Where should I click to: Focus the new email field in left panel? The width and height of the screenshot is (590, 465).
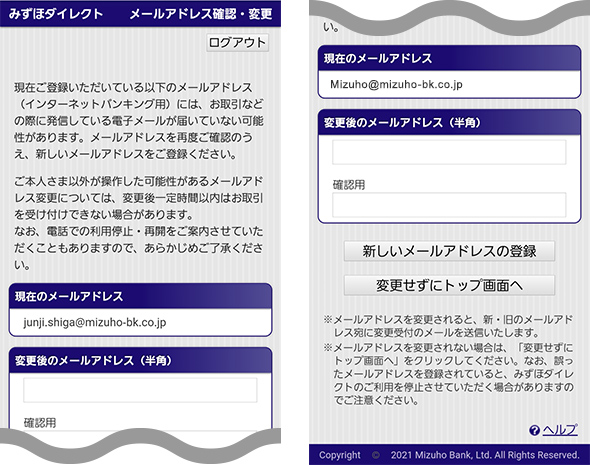[x=140, y=390]
